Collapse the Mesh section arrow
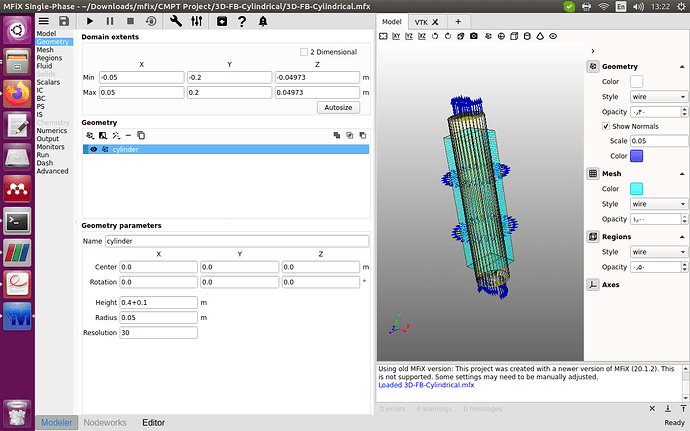The height and width of the screenshot is (431, 690). click(682, 174)
